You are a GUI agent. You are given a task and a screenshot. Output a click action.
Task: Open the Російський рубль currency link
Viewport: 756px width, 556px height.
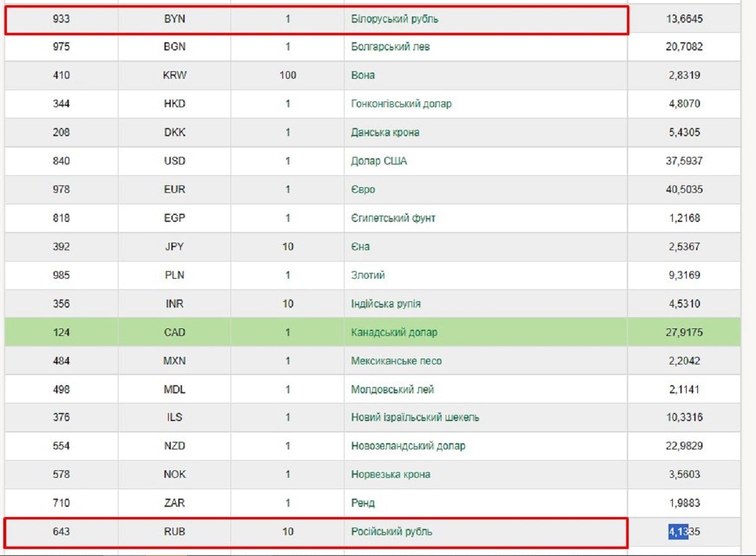391,531
